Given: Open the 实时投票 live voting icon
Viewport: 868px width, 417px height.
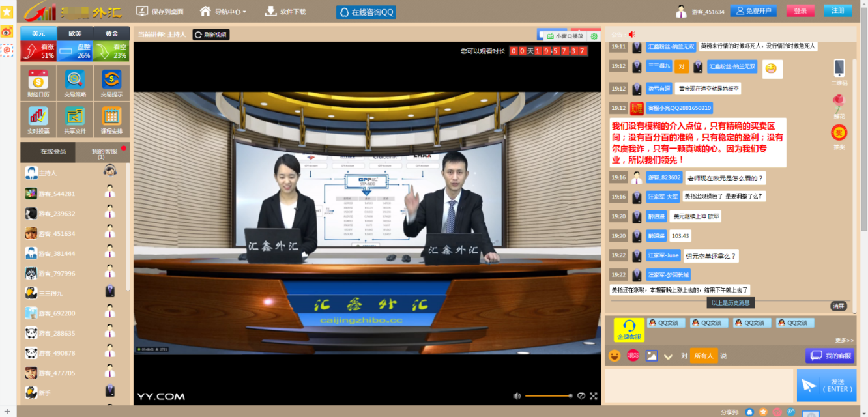Looking at the screenshot, I should click(x=38, y=121).
